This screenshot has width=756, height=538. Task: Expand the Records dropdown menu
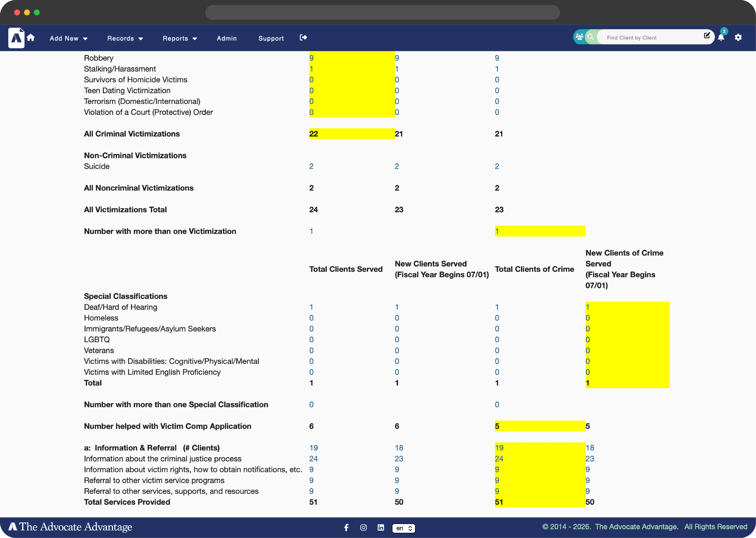(x=125, y=38)
